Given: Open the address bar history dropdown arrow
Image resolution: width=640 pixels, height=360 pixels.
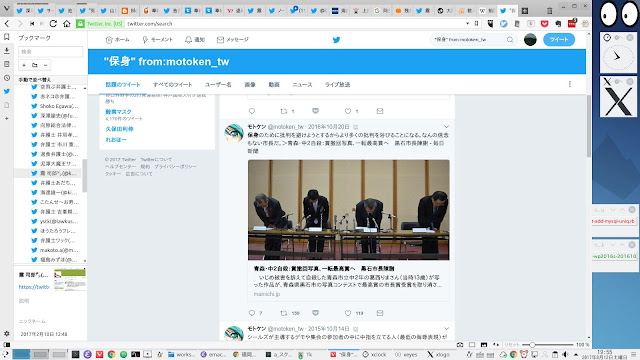Looking at the screenshot, I should tap(467, 24).
